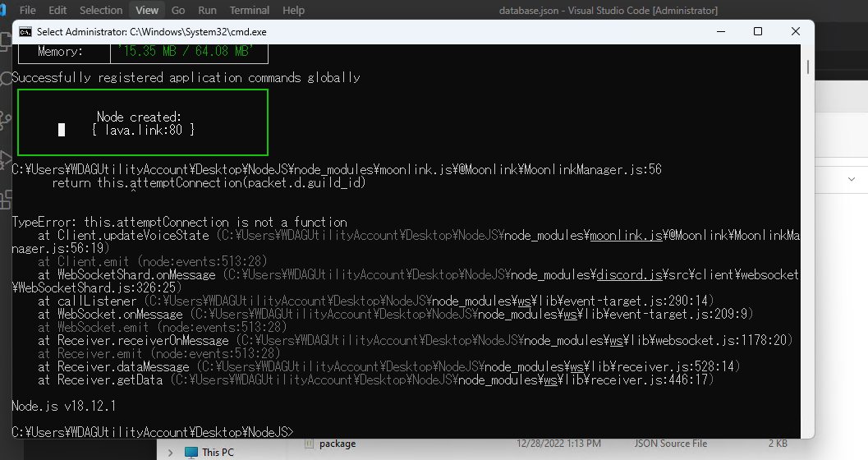This screenshot has height=460, width=868.
Task: Expand the This PC node in File Explorer
Action: (x=170, y=453)
